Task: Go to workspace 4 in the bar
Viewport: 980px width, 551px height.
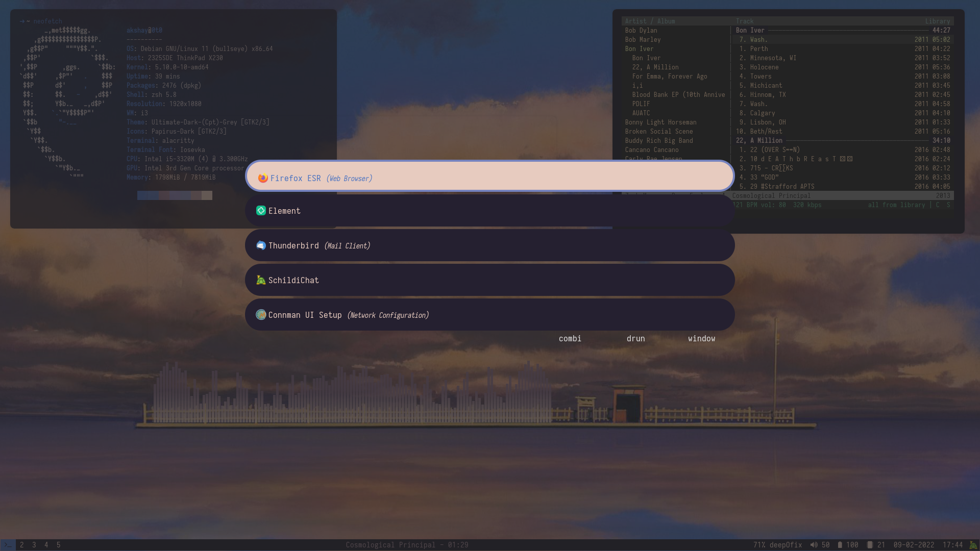Action: (46, 545)
